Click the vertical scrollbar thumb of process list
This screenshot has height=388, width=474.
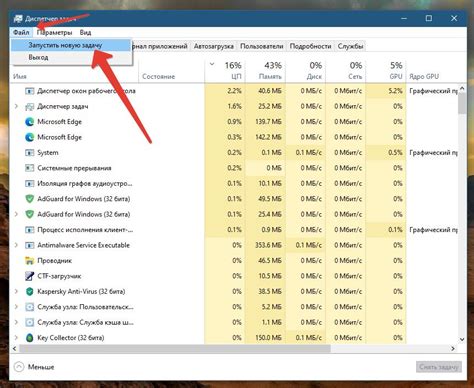[462, 104]
